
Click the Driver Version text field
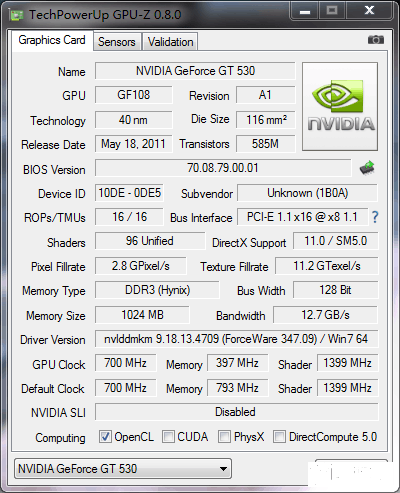[236, 339]
